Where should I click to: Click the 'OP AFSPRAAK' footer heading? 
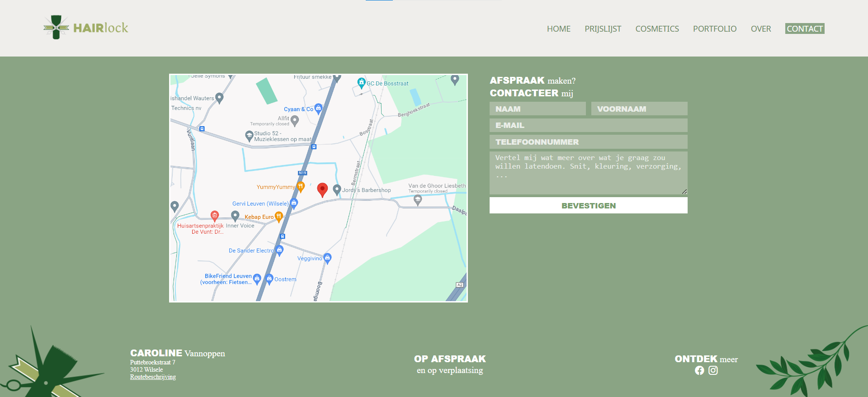point(450,359)
